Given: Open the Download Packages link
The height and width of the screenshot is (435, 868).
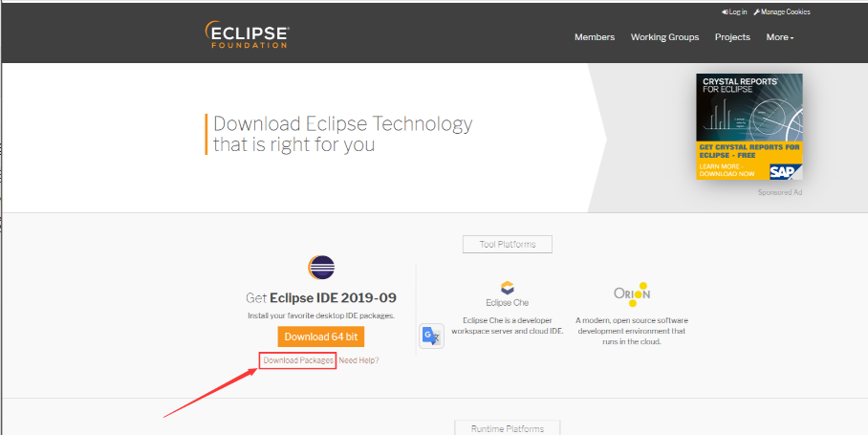Looking at the screenshot, I should pyautogui.click(x=298, y=360).
